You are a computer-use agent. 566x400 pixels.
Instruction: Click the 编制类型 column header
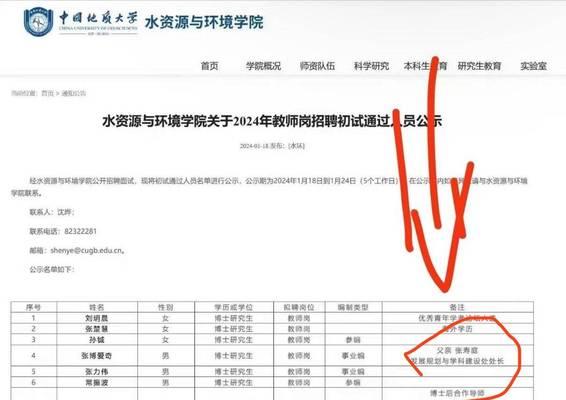[353, 307]
